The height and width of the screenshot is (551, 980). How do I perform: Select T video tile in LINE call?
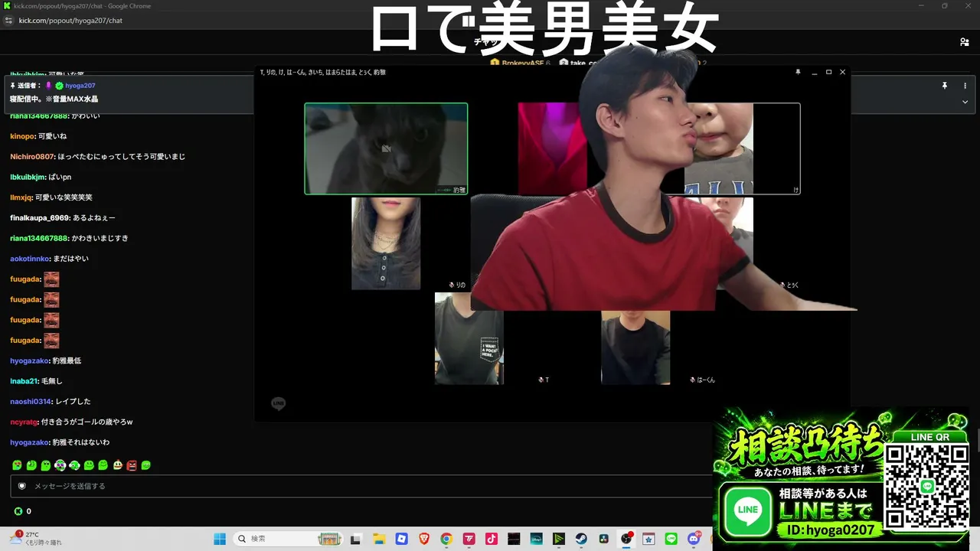(x=469, y=338)
